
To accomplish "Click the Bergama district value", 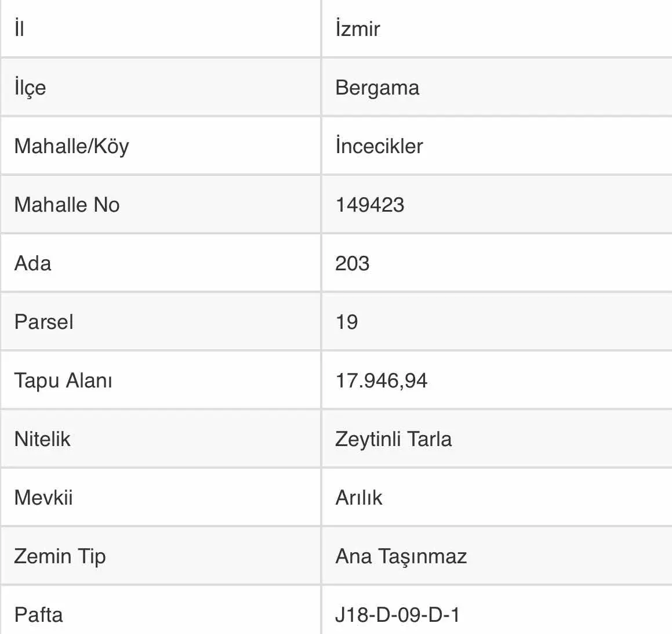I will click(377, 88).
